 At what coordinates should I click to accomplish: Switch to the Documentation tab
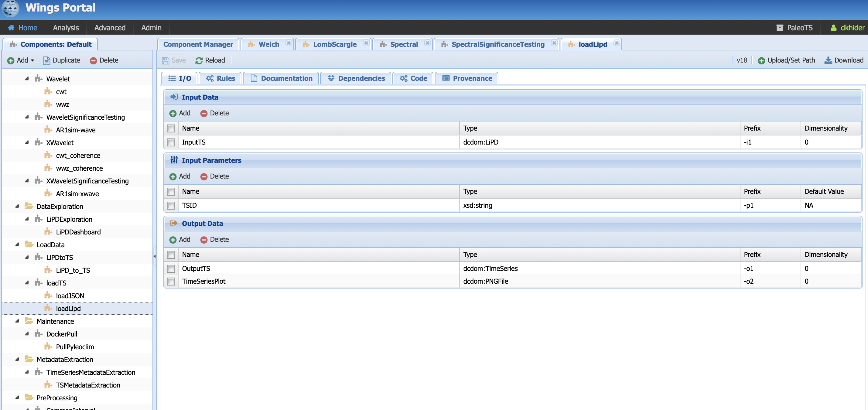pyautogui.click(x=281, y=78)
